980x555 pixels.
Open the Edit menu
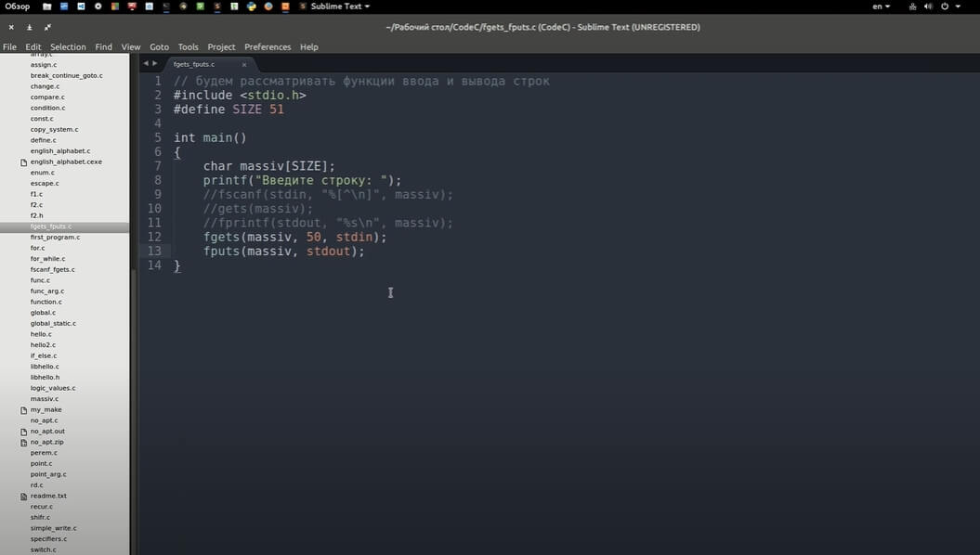coord(33,46)
